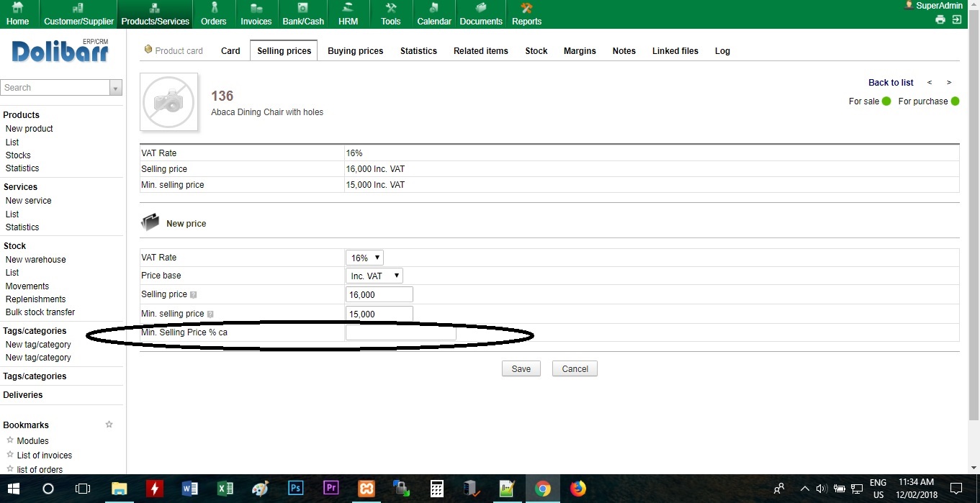Switch to the Buying prices tab

(356, 51)
